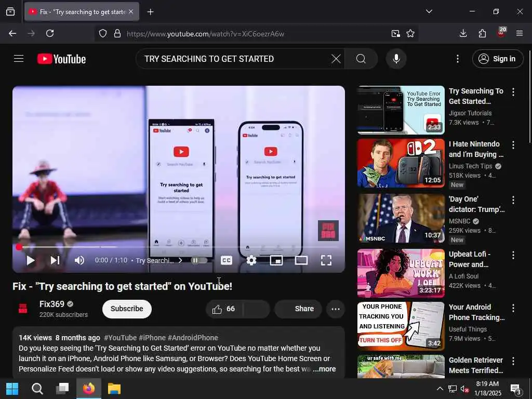Focus the URL address bar

tap(256, 34)
